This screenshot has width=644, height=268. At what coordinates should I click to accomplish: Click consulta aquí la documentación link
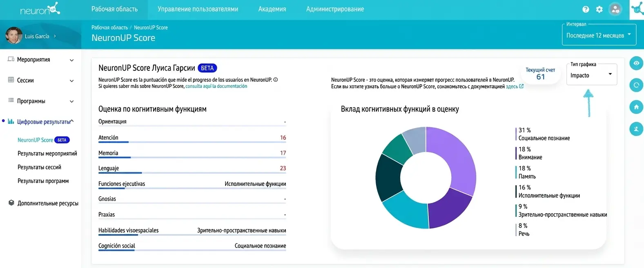coord(216,86)
